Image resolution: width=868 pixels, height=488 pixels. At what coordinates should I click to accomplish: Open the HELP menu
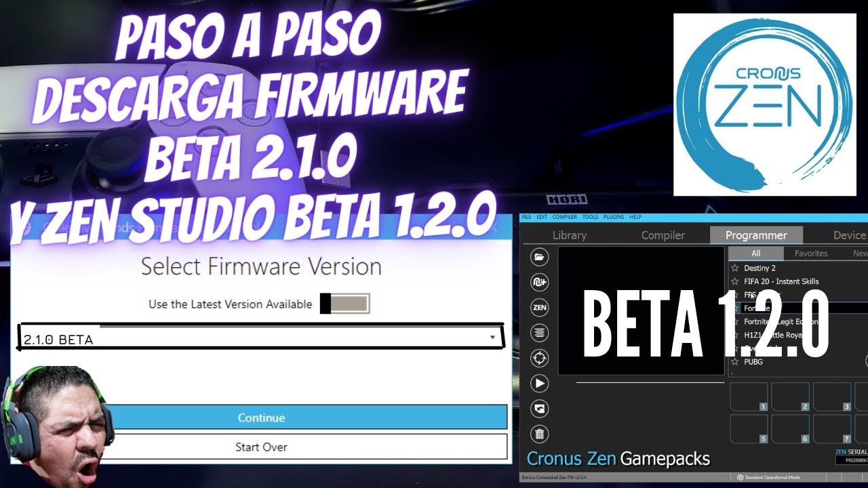(x=635, y=217)
